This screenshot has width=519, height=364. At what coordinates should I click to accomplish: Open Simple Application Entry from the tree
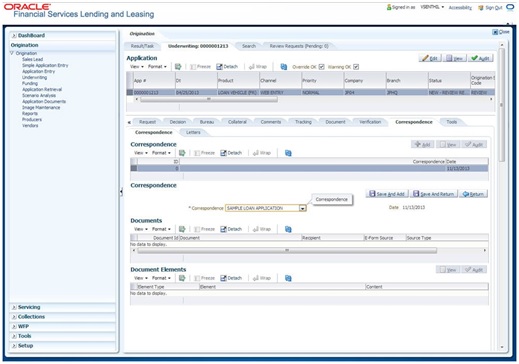45,65
